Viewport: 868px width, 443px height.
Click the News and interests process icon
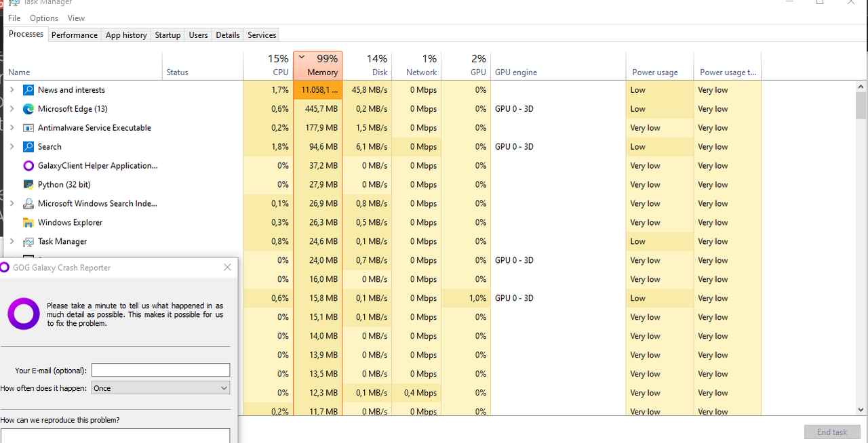coord(28,90)
